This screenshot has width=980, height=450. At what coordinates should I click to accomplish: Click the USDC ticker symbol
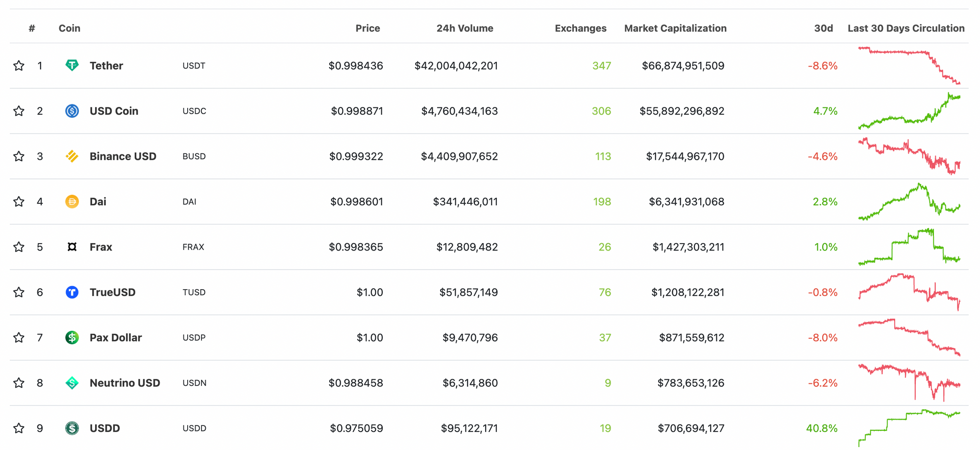[195, 111]
